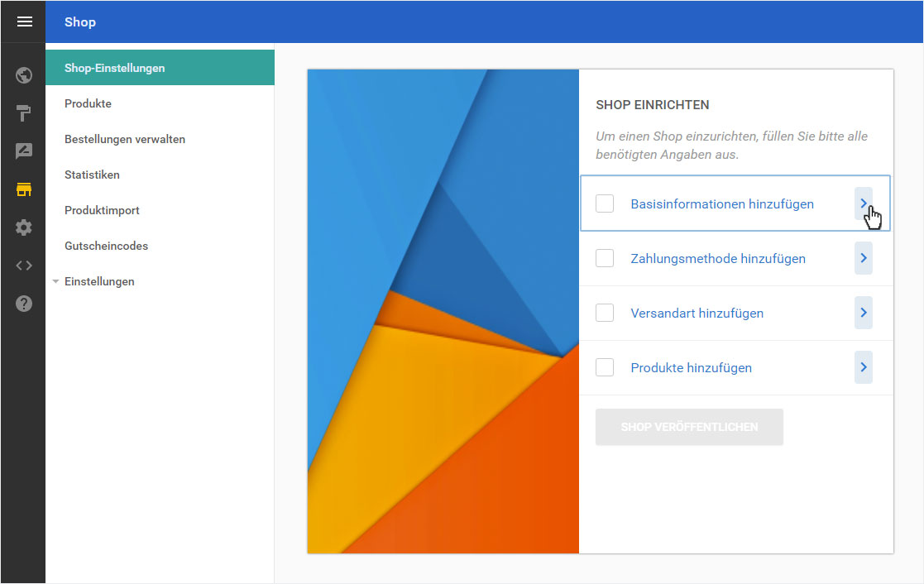
Task: Expand the Produkte hinzufügen chevron
Action: [x=864, y=367]
